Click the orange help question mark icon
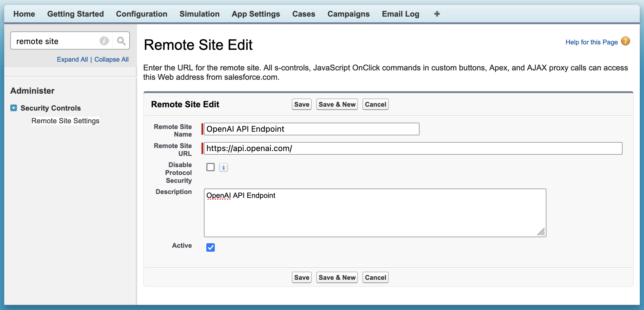 click(625, 41)
